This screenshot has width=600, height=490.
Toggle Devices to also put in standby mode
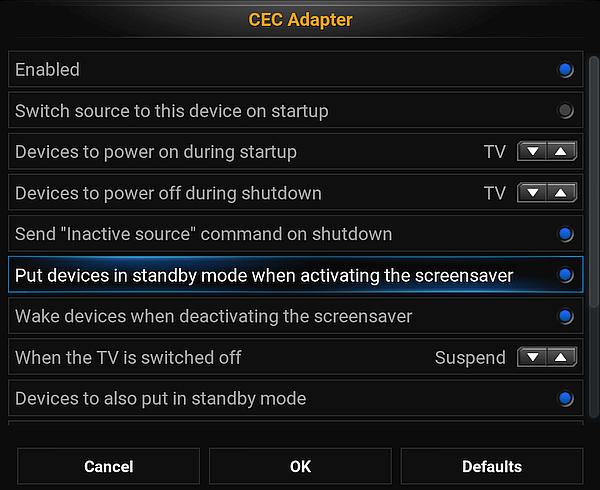[x=566, y=399]
